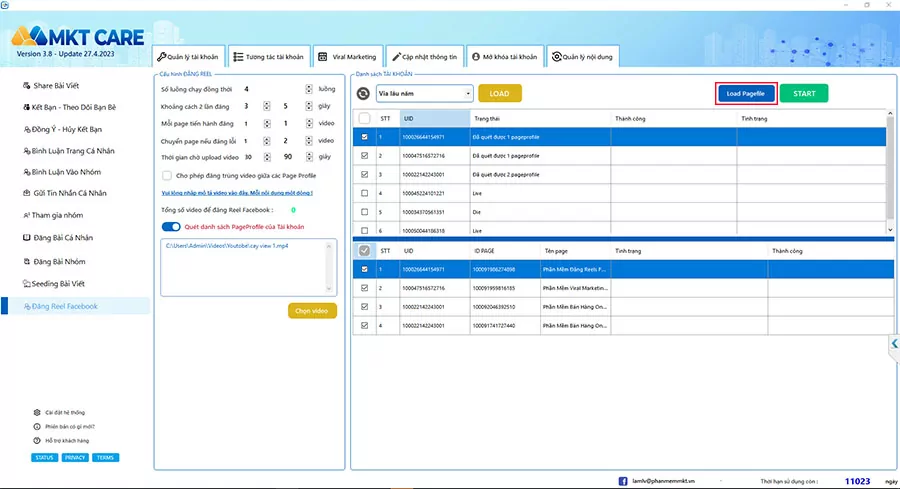Check the account row showing status Die

(x=364, y=212)
